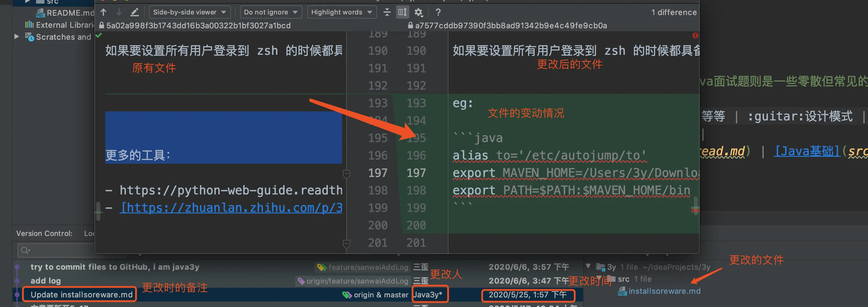Open the zhuanlan.zhihu.com link
Viewport: 868px width, 307px height.
(x=231, y=208)
